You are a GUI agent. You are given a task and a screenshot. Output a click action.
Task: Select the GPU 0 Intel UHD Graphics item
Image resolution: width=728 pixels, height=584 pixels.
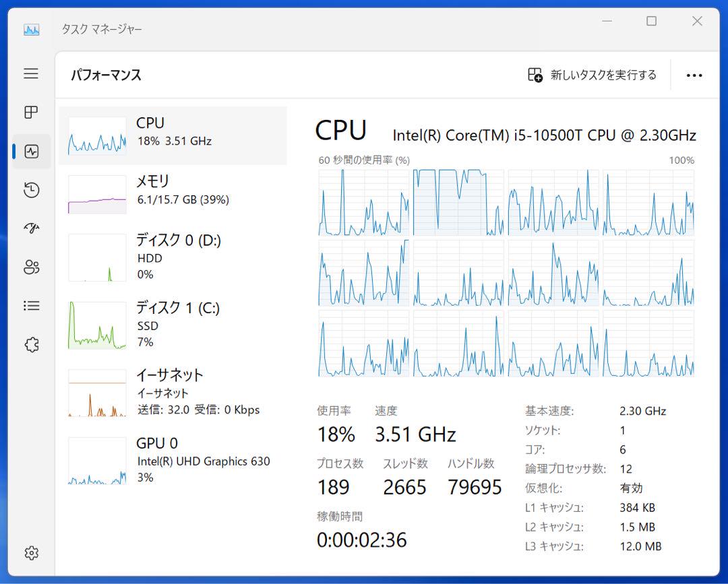coord(173,460)
